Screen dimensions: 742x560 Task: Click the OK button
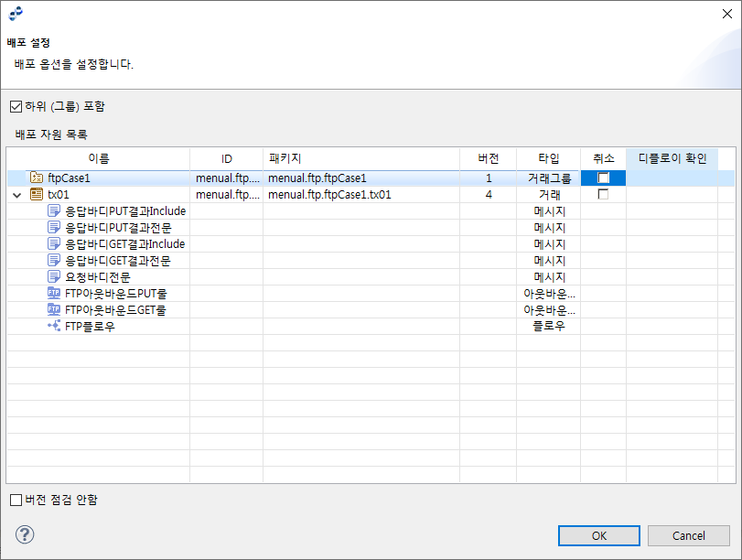click(598, 535)
